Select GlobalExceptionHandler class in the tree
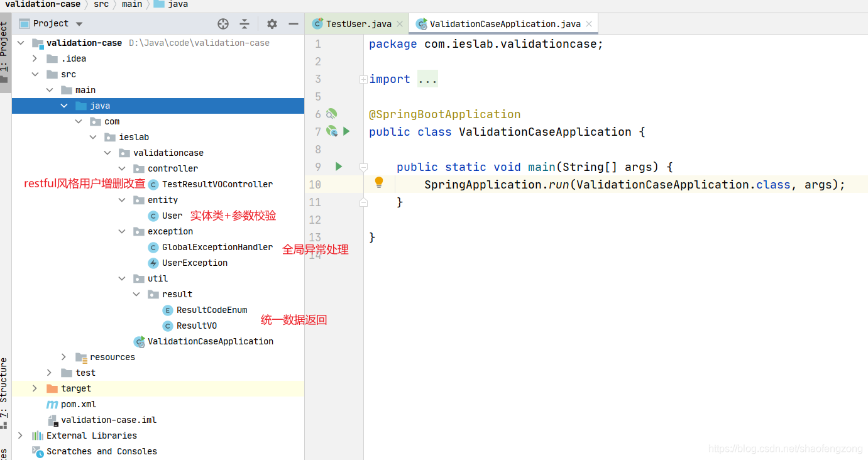Viewport: 868px width, 460px height. click(217, 247)
